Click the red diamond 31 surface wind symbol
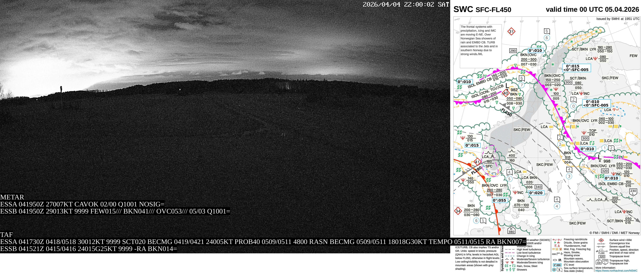Screen dimensions: 644x274 click(511, 32)
